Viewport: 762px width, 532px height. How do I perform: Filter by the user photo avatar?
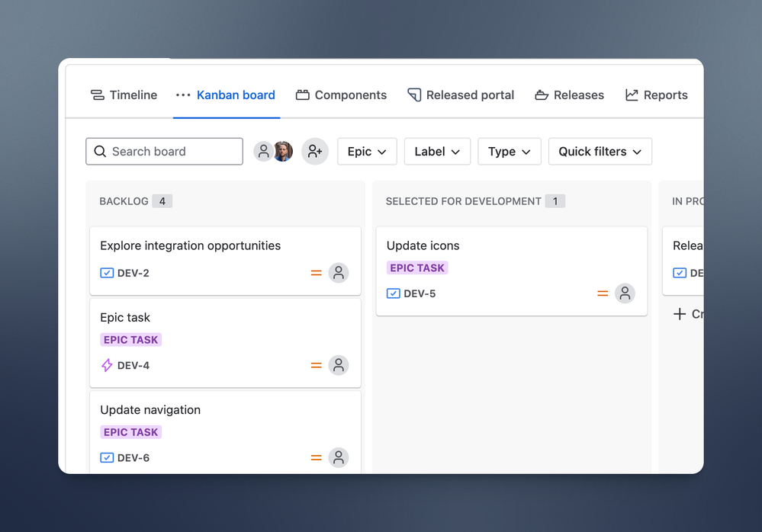(x=283, y=152)
